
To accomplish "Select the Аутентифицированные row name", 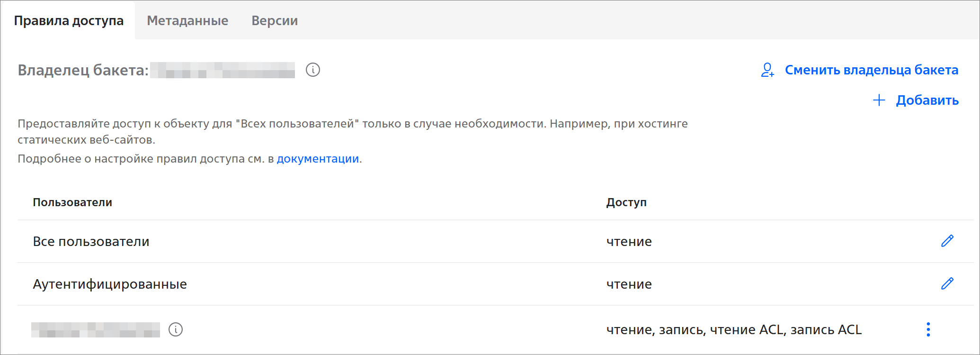I will point(110,284).
